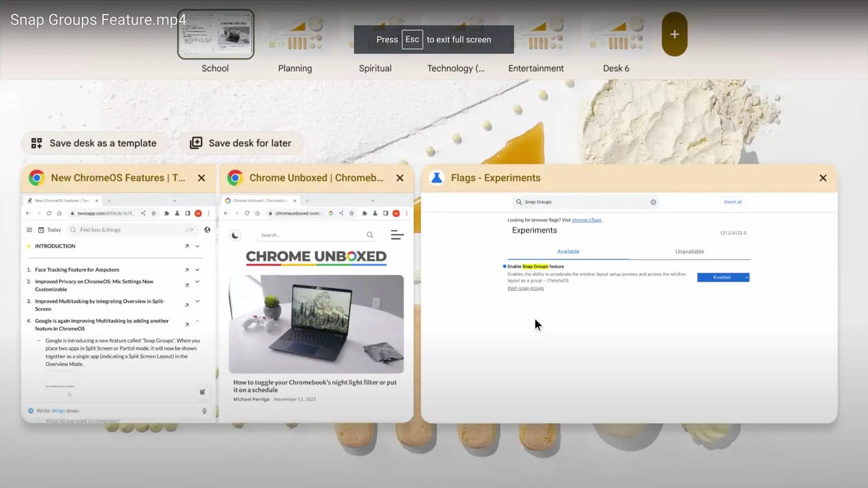Viewport: 868px width, 488px height.
Task: Open the Enabled dropdown for Snap Groups
Action: [x=723, y=277]
